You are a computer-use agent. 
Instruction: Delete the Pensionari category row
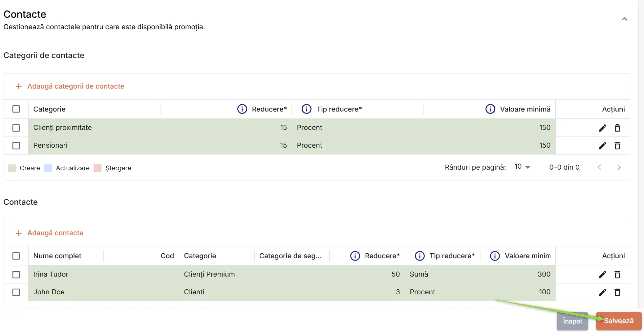pyautogui.click(x=617, y=146)
